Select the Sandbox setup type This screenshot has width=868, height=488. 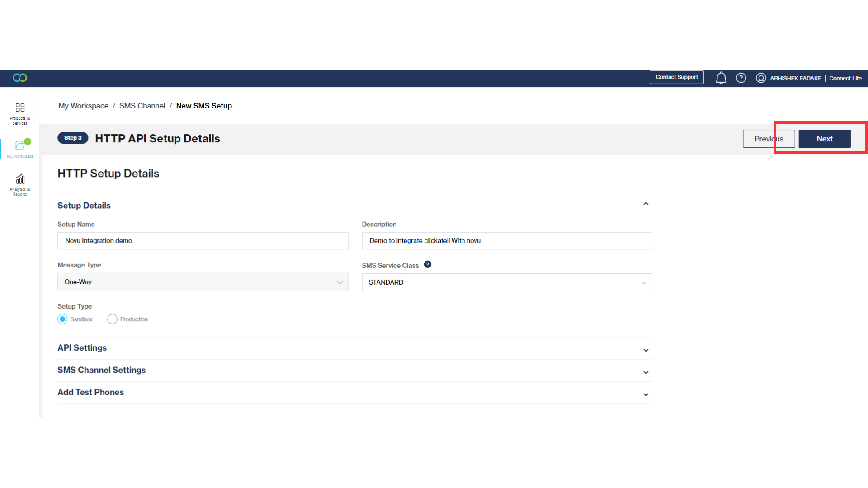(63, 319)
